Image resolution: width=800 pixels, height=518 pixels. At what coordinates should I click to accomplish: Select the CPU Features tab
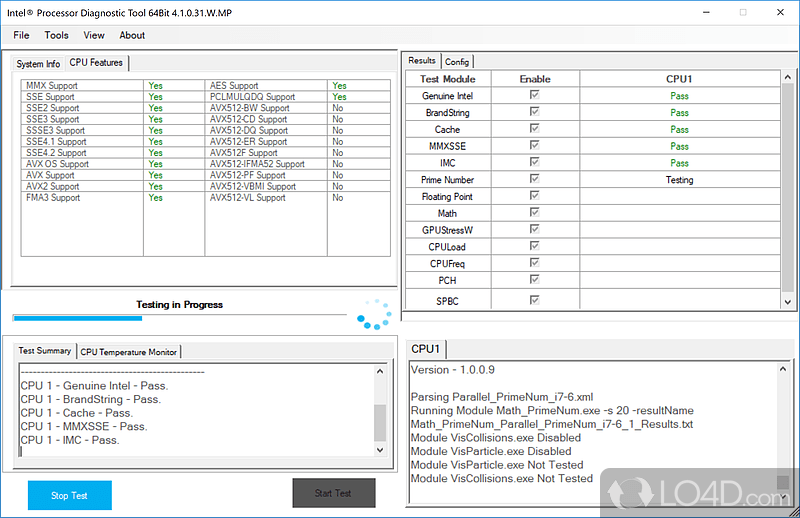tap(96, 63)
